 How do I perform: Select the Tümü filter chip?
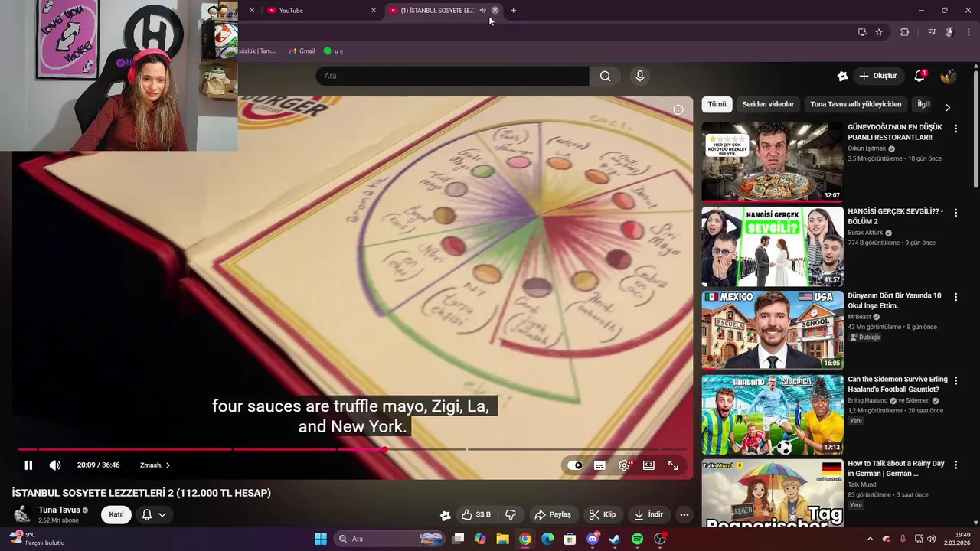717,104
